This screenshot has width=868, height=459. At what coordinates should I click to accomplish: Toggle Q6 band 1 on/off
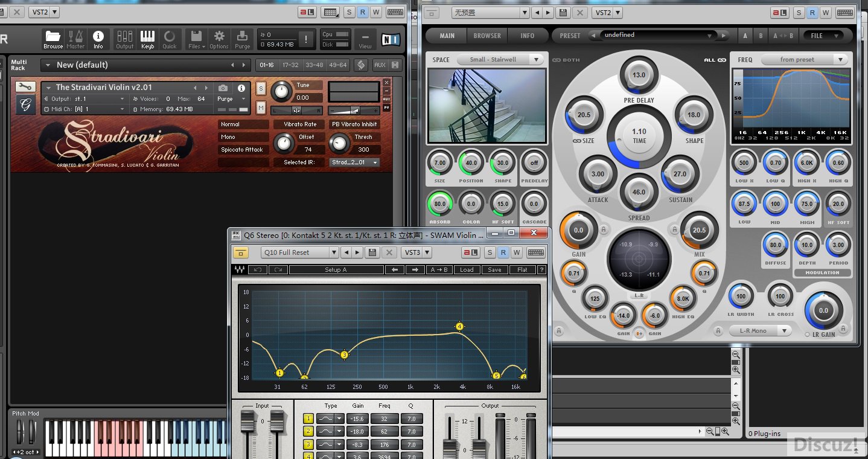pos(308,419)
